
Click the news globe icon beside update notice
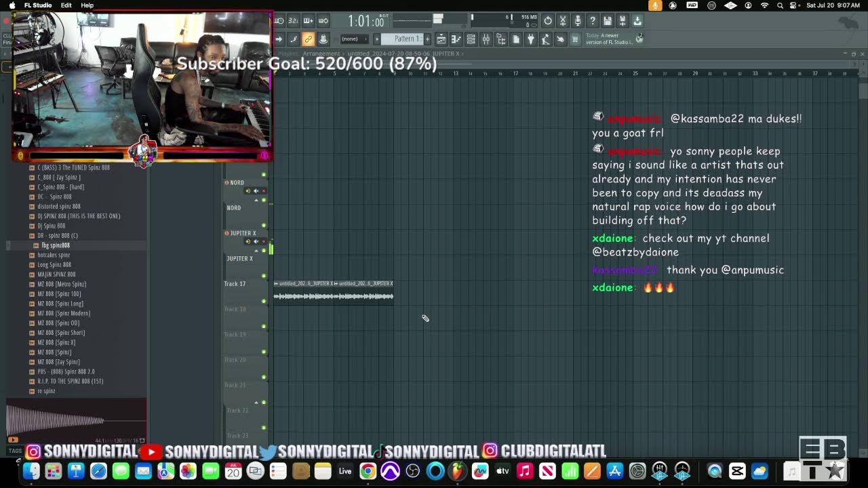click(x=639, y=39)
